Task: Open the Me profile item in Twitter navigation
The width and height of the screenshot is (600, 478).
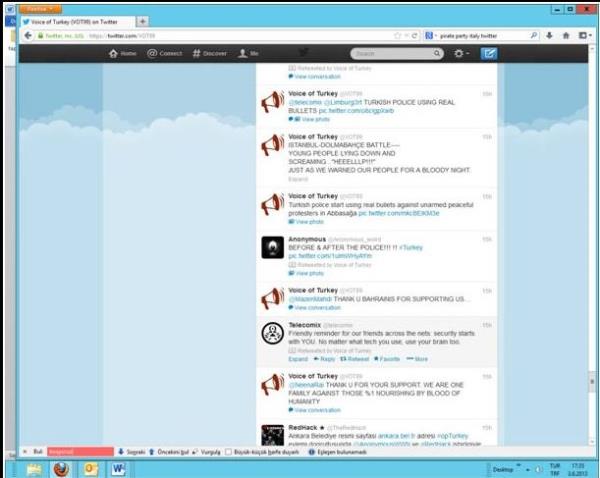Action: tap(248, 54)
